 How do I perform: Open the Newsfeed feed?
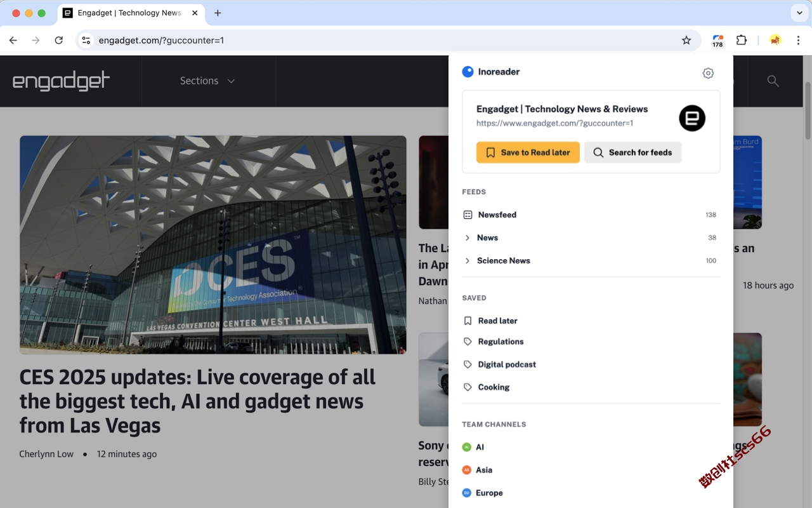coord(497,215)
